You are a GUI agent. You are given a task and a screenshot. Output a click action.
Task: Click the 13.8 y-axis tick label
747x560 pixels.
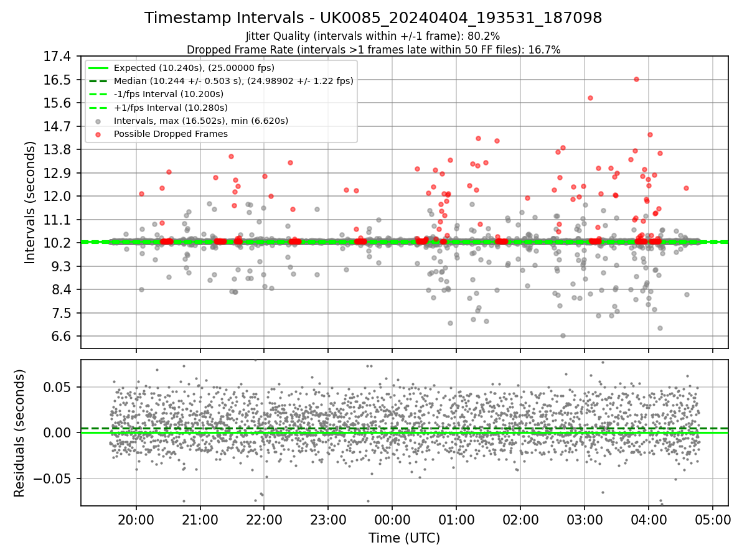pos(58,150)
